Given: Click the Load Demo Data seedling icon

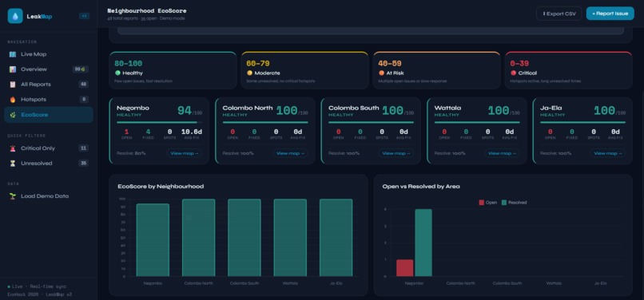Looking at the screenshot, I should pos(13,196).
